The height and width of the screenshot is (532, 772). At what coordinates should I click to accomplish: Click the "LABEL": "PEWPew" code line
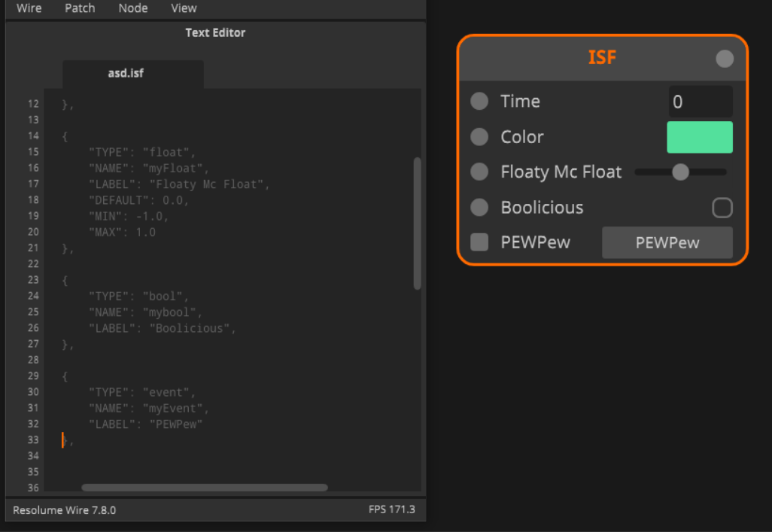[146, 424]
